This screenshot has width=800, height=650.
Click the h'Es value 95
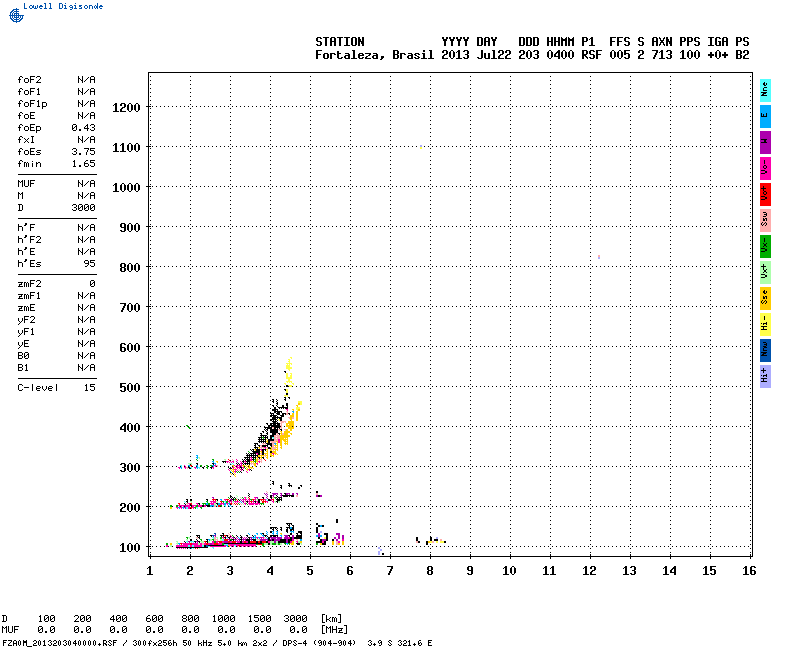[90, 264]
